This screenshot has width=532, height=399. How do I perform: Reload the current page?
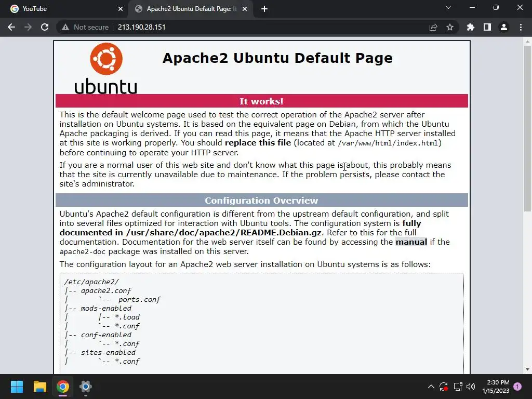(x=45, y=27)
